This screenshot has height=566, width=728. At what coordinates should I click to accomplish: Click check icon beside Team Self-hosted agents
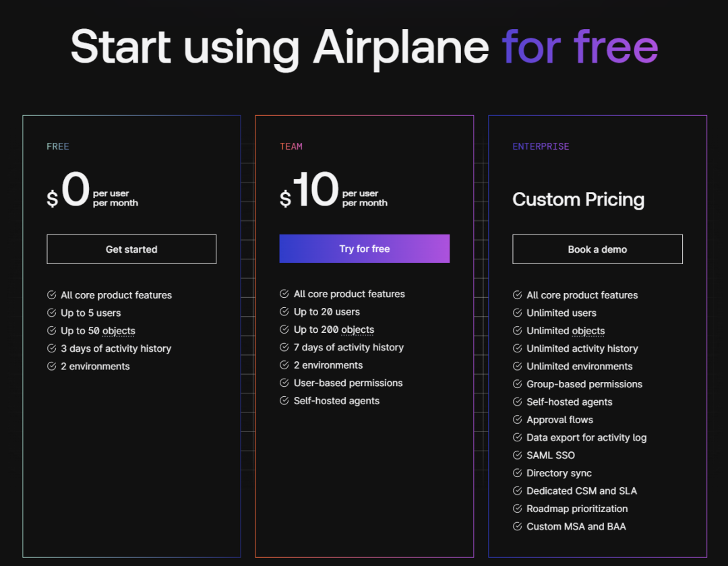pyautogui.click(x=284, y=400)
